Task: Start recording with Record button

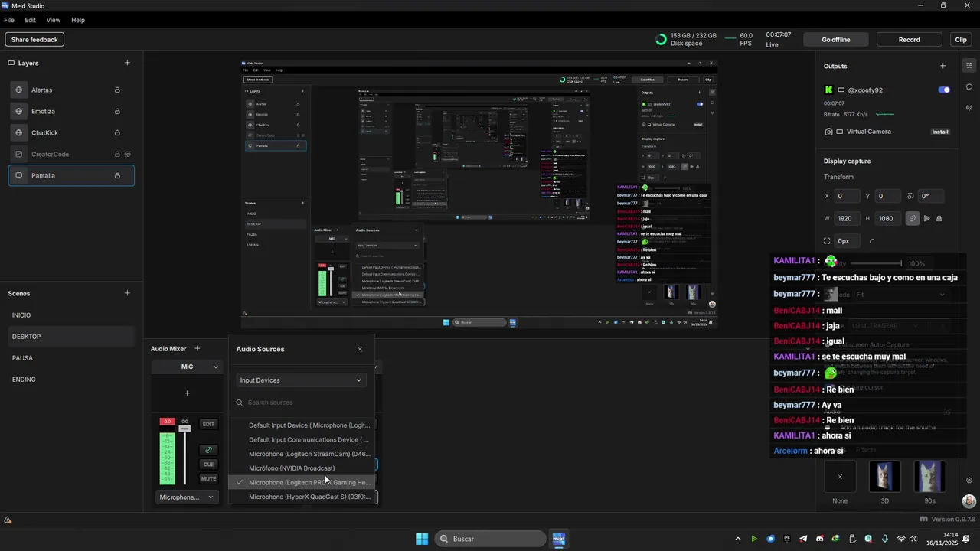Action: point(910,39)
